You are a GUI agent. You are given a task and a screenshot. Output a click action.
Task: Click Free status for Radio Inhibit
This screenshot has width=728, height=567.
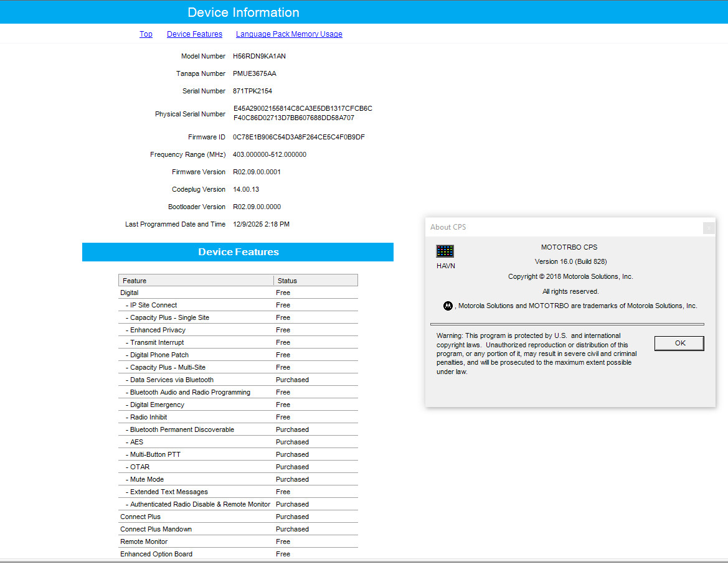283,417
